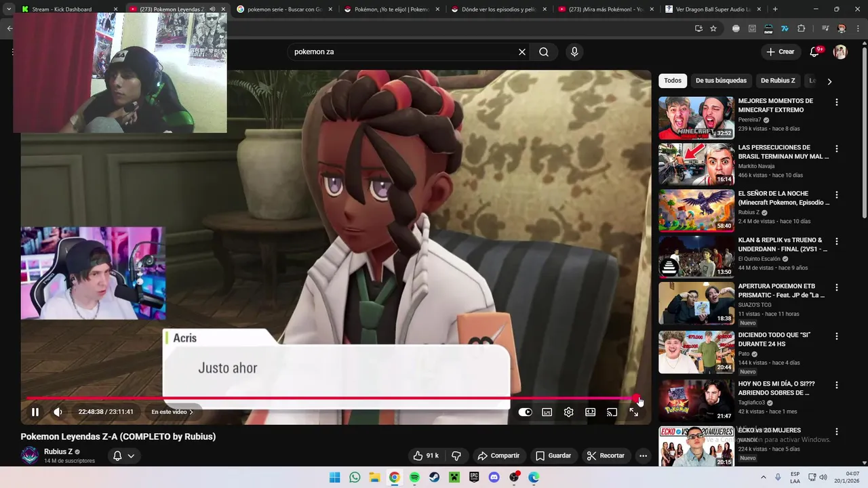Open the 'Rubius Z' channel name
The image size is (868, 488).
(58, 451)
